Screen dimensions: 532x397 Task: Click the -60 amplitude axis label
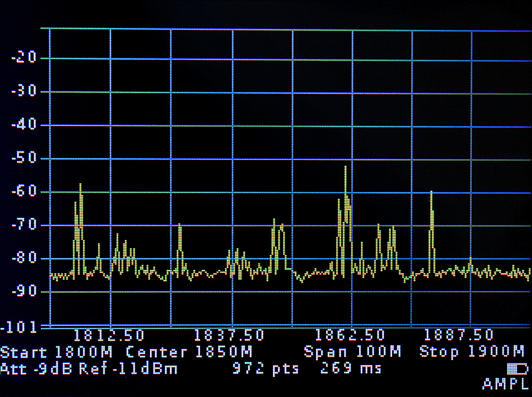[23, 191]
